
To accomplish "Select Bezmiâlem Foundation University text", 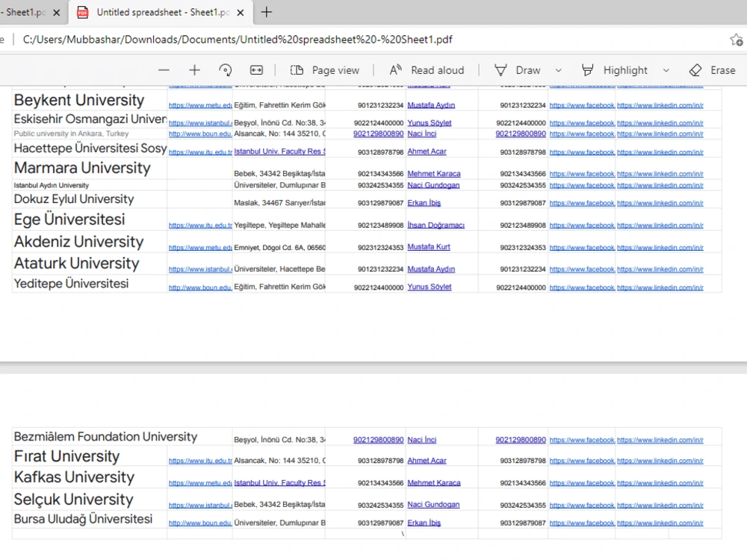I will [x=105, y=437].
